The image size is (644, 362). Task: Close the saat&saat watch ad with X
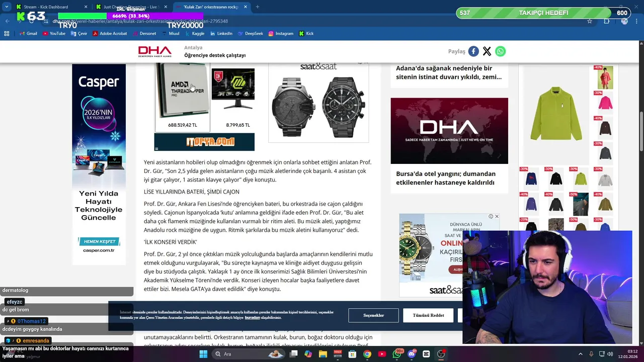click(x=497, y=217)
